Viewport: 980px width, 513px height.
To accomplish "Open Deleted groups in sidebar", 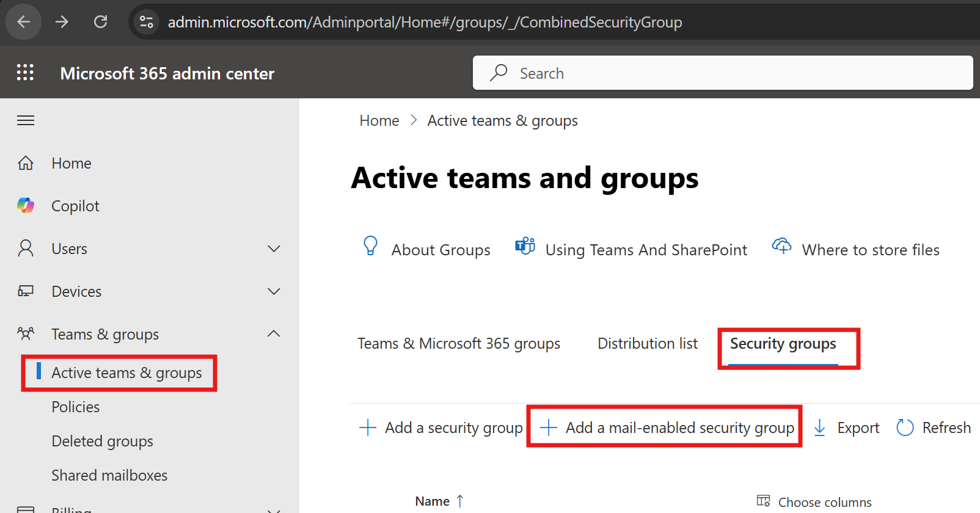I will (x=103, y=441).
